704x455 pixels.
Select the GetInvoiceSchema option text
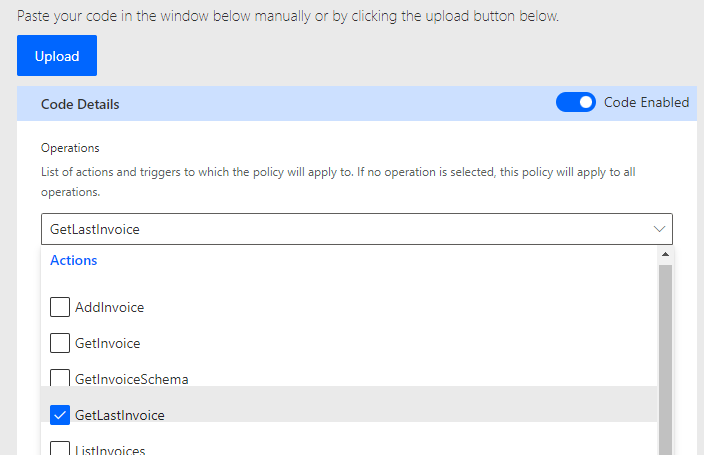coord(131,379)
